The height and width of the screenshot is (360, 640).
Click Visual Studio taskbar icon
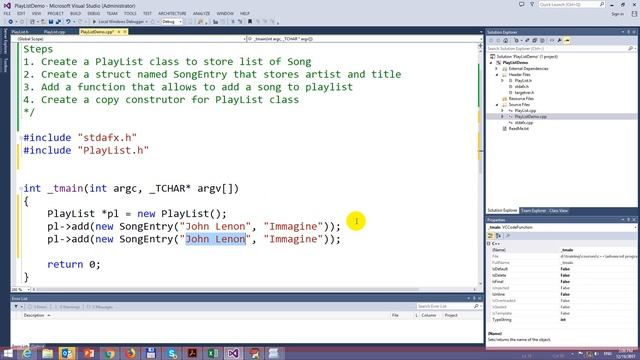pos(233,353)
